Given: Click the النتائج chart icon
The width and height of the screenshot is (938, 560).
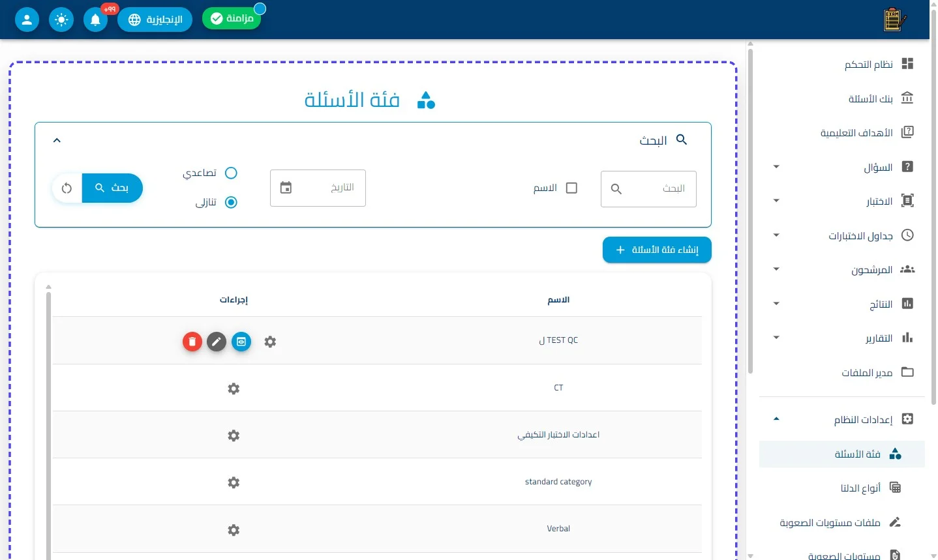Looking at the screenshot, I should (907, 304).
